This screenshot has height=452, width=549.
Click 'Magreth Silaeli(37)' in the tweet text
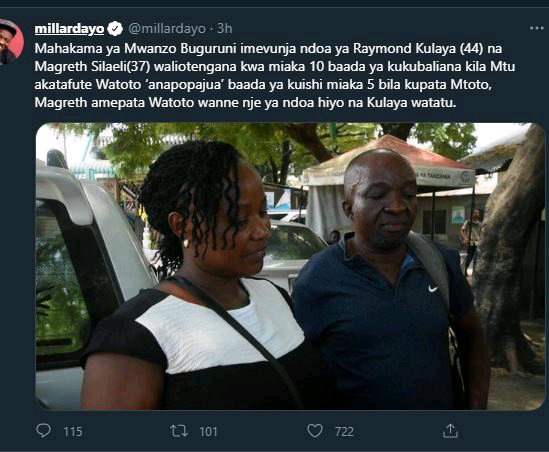coord(92,67)
